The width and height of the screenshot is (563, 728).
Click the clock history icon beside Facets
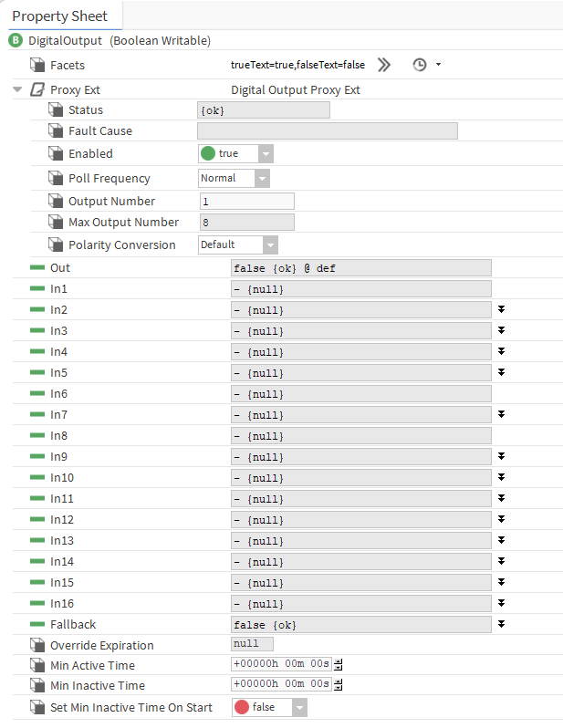(x=420, y=65)
